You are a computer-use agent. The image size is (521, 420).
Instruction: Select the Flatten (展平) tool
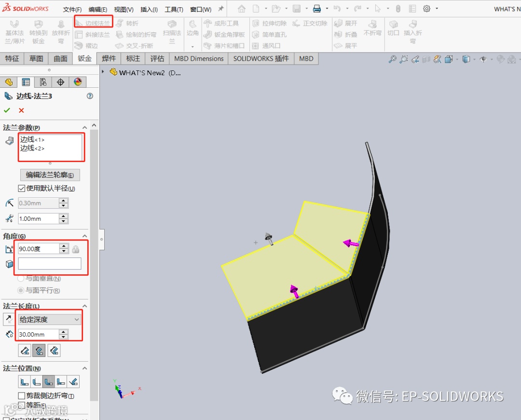[346, 45]
